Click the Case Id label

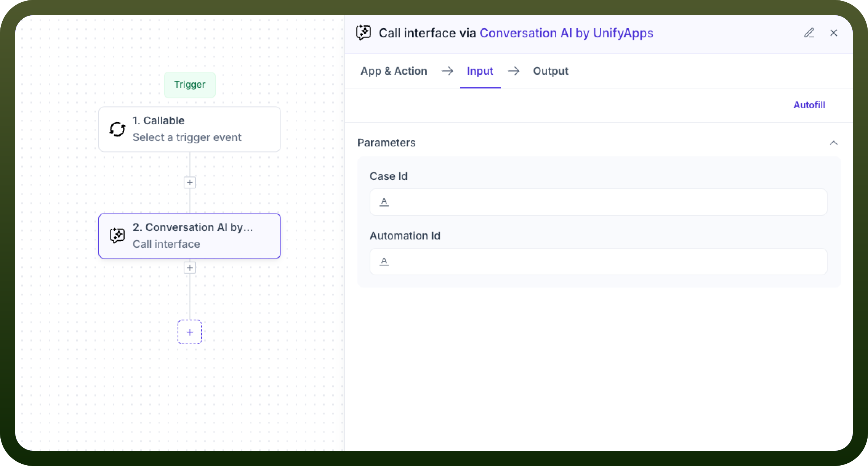tap(389, 176)
